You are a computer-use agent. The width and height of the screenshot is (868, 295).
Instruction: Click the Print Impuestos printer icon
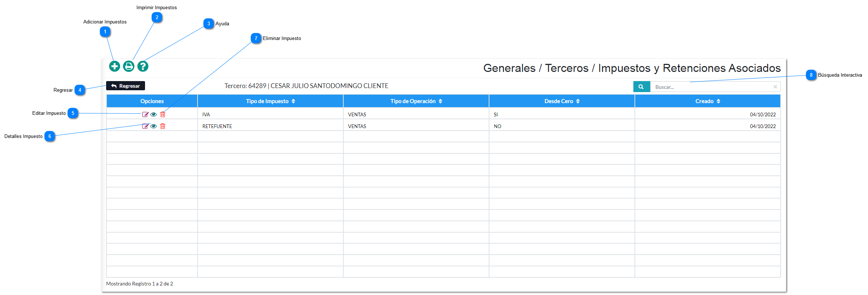129,66
